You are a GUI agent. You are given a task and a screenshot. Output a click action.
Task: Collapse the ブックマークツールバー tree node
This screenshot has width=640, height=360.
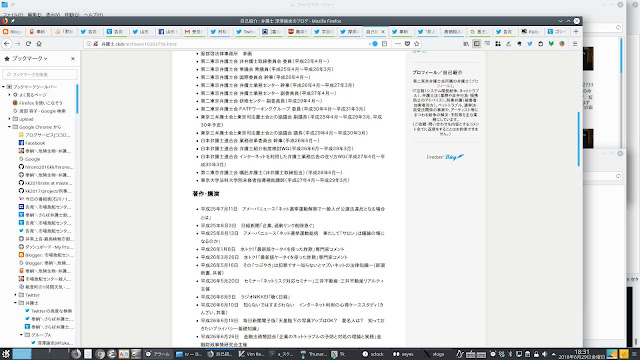pyautogui.click(x=4, y=87)
